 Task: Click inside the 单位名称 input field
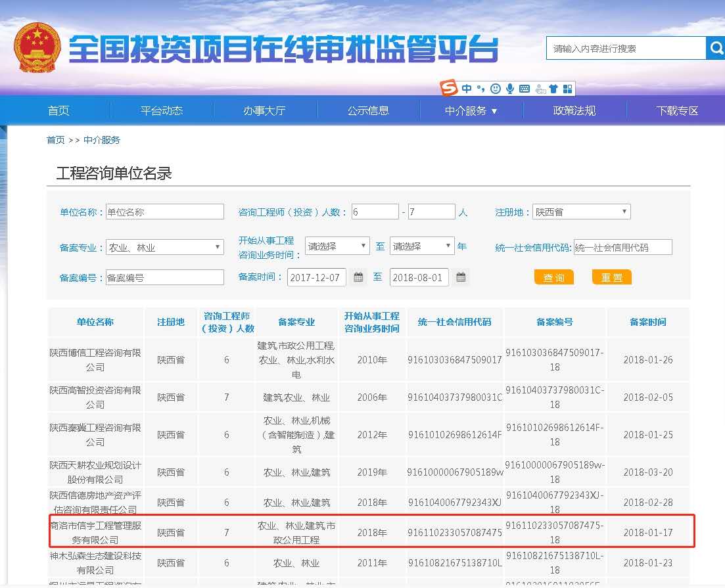click(x=164, y=211)
